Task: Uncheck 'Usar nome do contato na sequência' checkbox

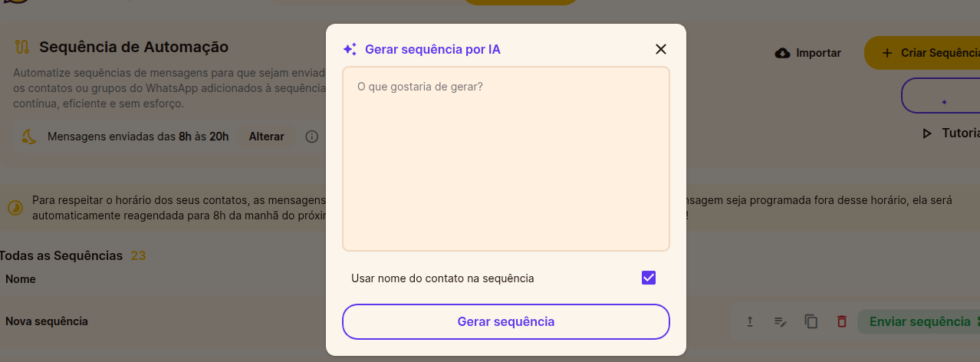Action: pyautogui.click(x=649, y=278)
